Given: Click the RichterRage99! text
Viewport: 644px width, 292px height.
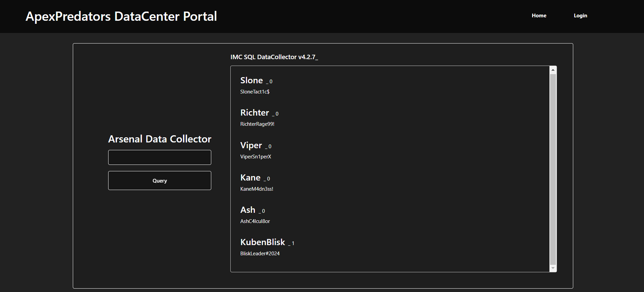Looking at the screenshot, I should pos(257,124).
